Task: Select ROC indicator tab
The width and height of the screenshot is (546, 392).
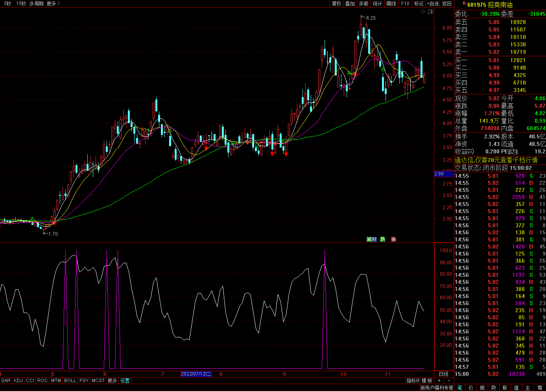Action: tap(42, 381)
